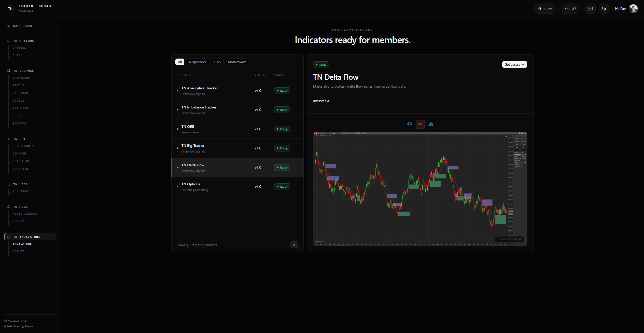The height and width of the screenshot is (333, 644).
Task: Select the TN Delta Flow row
Action: click(x=237, y=168)
